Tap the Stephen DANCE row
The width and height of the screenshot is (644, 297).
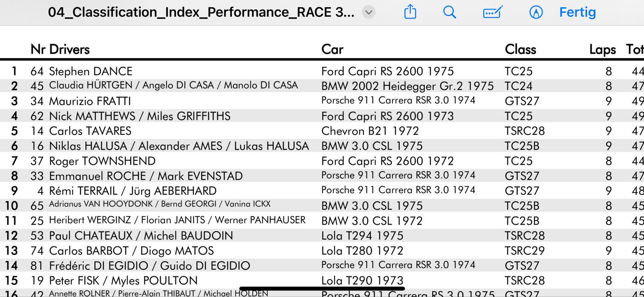(x=322, y=71)
